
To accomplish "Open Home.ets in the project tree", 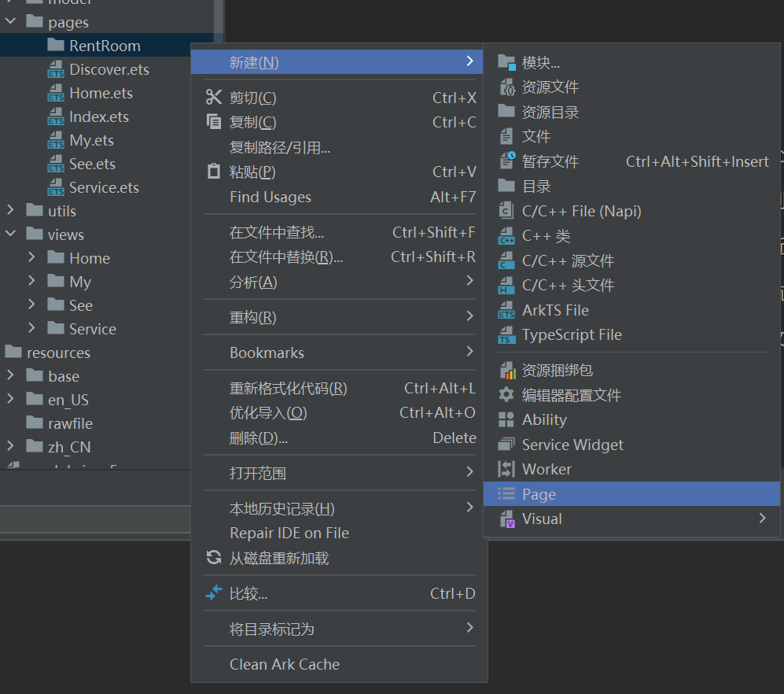I will tap(101, 93).
